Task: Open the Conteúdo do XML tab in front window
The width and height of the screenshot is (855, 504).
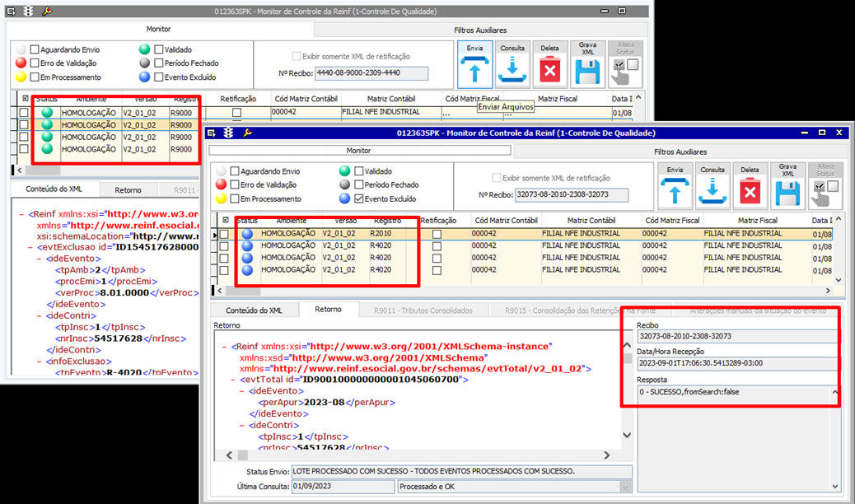Action: click(x=254, y=310)
